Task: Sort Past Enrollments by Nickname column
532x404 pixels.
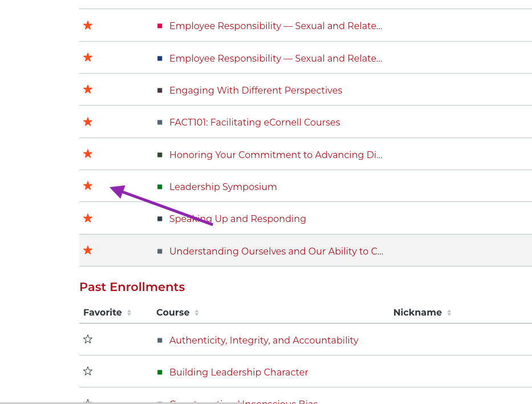Action: pyautogui.click(x=422, y=312)
